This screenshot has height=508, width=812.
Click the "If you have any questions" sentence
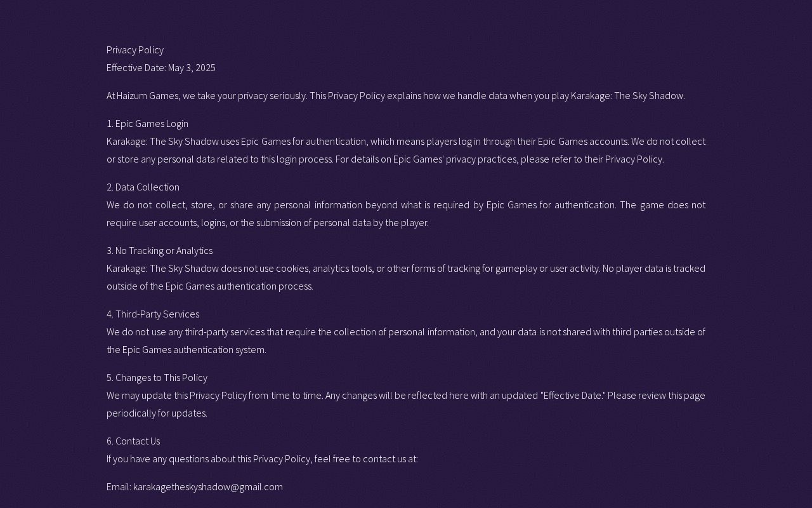coord(262,458)
